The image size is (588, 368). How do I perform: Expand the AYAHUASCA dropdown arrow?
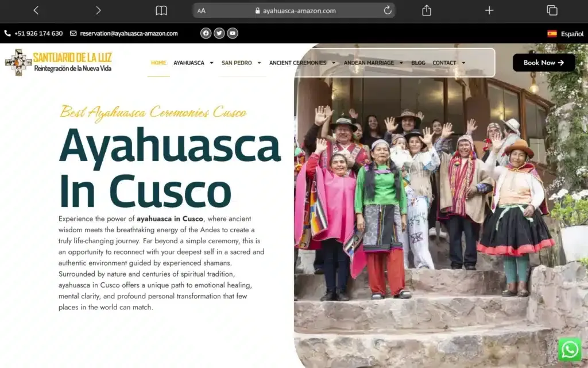pos(211,63)
